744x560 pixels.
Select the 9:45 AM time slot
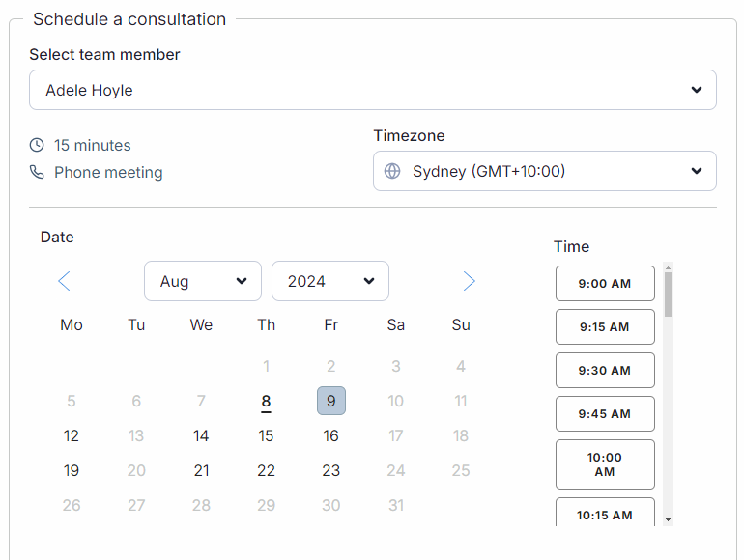point(605,414)
